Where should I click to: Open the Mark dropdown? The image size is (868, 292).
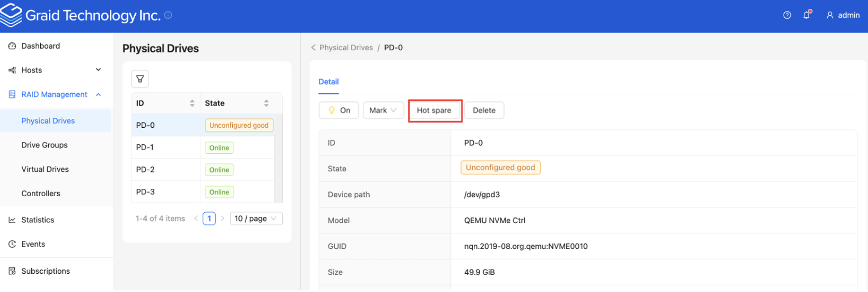[383, 110]
